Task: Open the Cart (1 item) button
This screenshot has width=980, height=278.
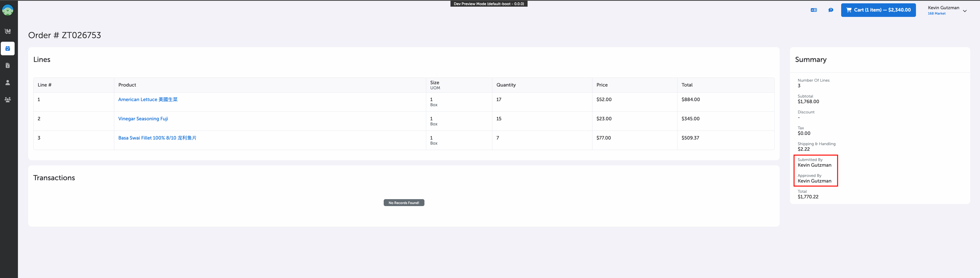Action: 878,10
